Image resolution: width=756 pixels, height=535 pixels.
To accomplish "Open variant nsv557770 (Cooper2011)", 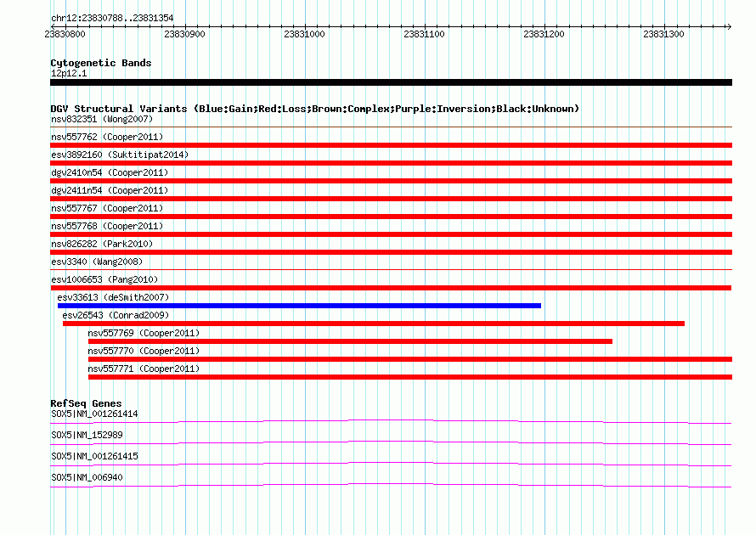I will point(144,351).
